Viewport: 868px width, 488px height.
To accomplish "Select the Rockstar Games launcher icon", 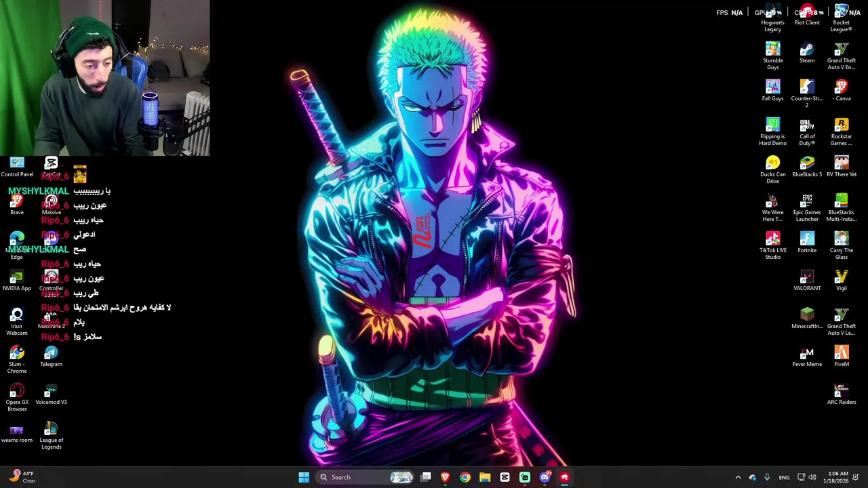I will 841,132.
